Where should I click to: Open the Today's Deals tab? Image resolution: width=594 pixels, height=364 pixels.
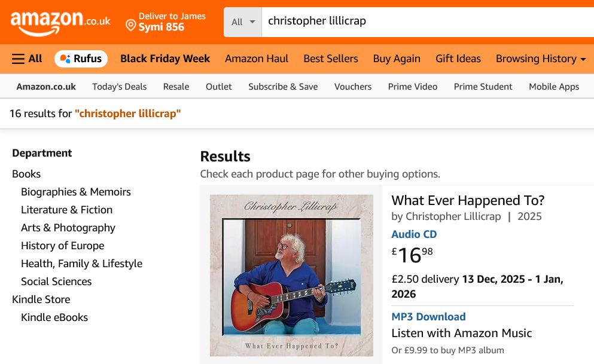pyautogui.click(x=119, y=87)
